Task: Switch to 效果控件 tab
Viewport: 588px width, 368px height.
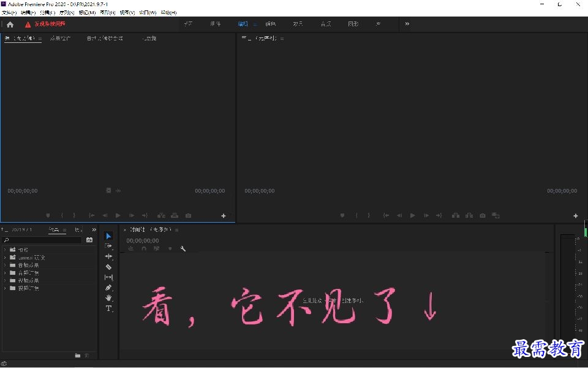Action: [60, 38]
